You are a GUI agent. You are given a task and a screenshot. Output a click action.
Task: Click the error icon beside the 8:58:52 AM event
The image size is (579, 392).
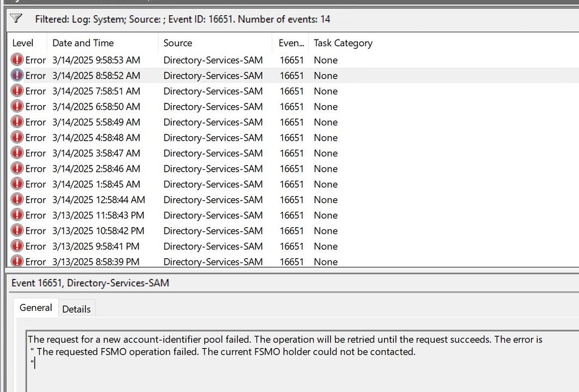(x=15, y=75)
